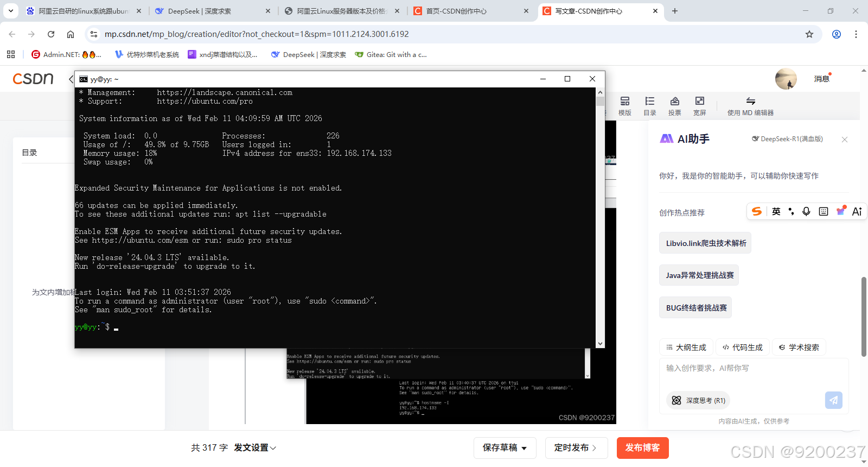The image size is (868, 467).
Task: Go to the browser home page
Action: [x=71, y=34]
